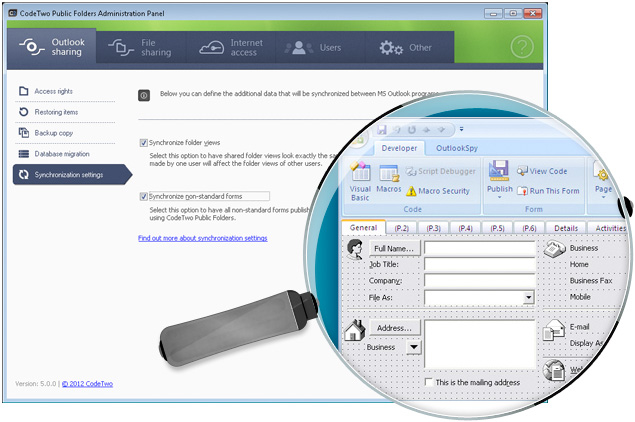Open the 2012 CodeTwo copyright link
The width and height of the screenshot is (635, 422).
[87, 384]
